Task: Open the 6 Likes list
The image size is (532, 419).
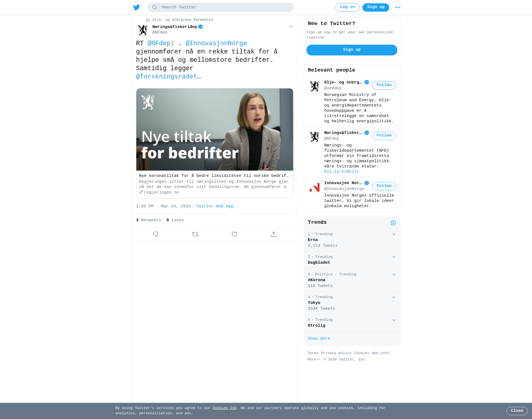Action: coord(175,220)
